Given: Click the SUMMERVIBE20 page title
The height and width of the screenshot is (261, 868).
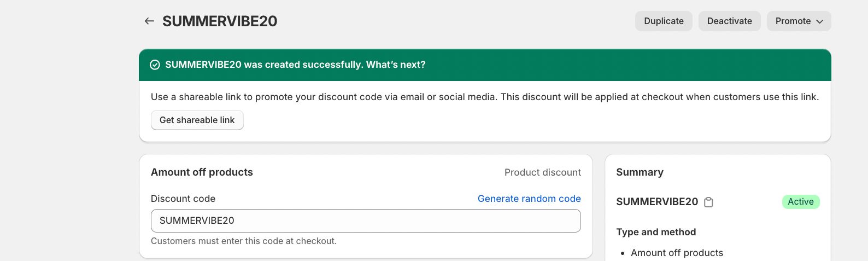Looking at the screenshot, I should click(x=220, y=21).
